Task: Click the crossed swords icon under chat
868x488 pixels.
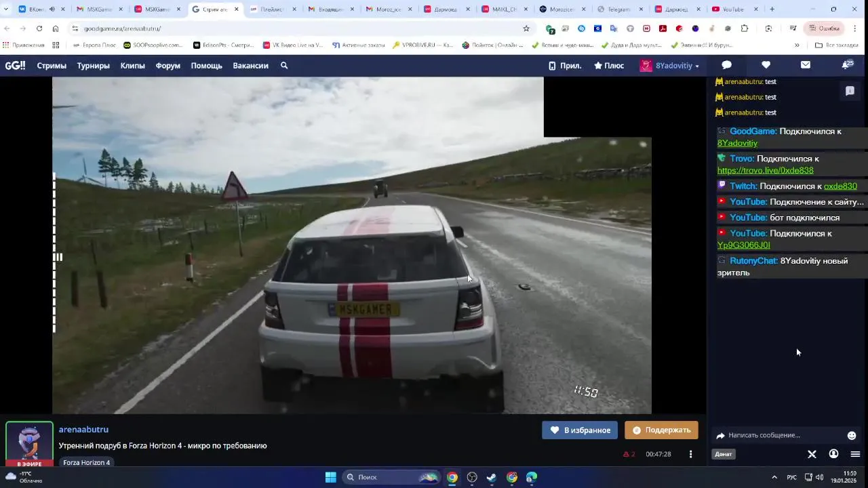Action: click(x=812, y=454)
